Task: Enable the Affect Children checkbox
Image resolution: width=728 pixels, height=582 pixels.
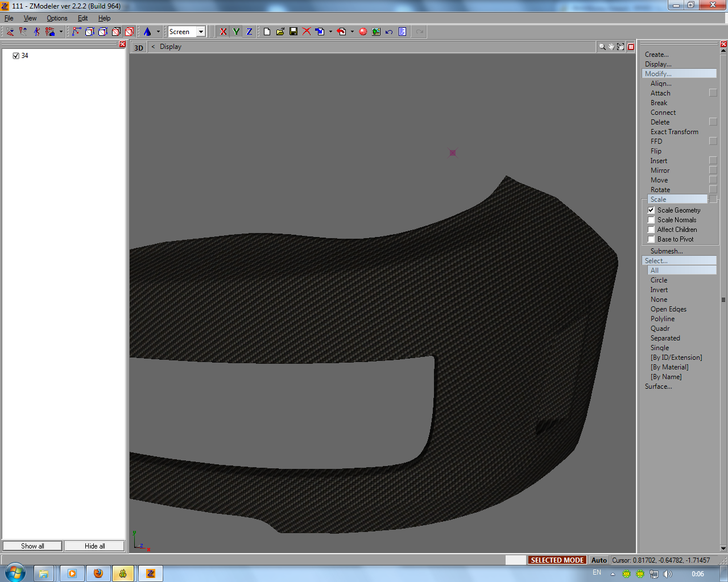Action: pos(651,230)
